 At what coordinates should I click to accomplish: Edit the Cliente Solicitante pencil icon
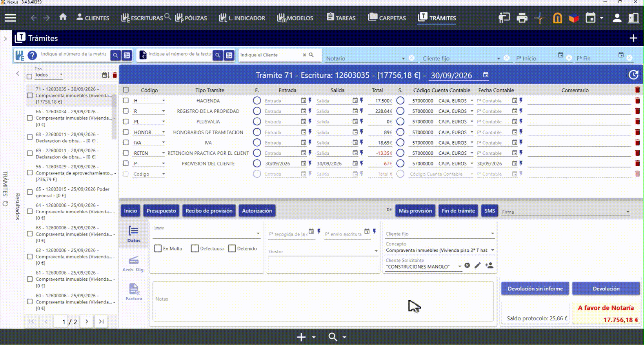pyautogui.click(x=477, y=265)
